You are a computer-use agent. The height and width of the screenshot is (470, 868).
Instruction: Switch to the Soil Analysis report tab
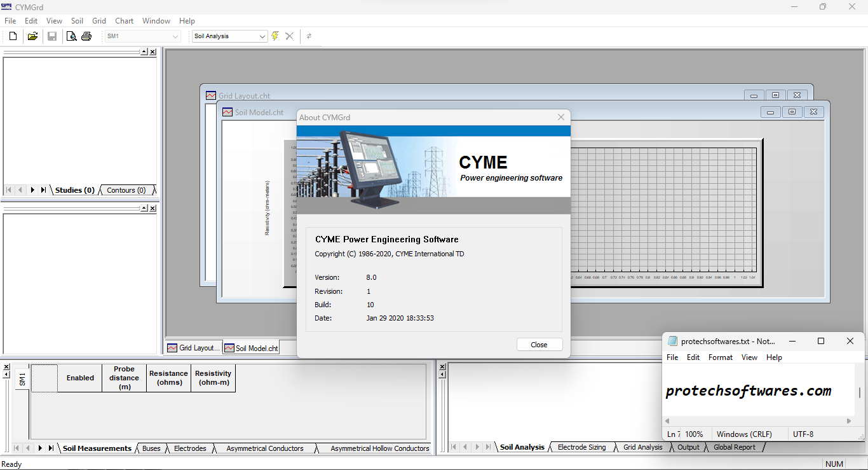click(x=522, y=447)
